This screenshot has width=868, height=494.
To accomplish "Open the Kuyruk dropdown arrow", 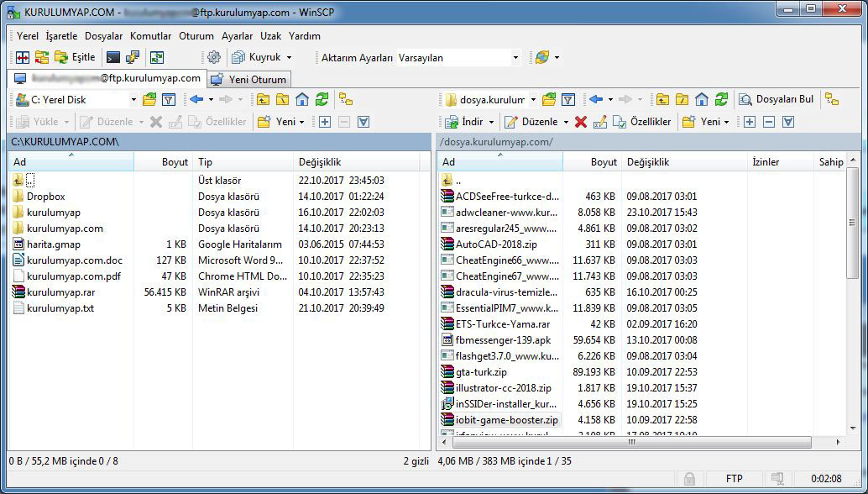I will coord(289,58).
